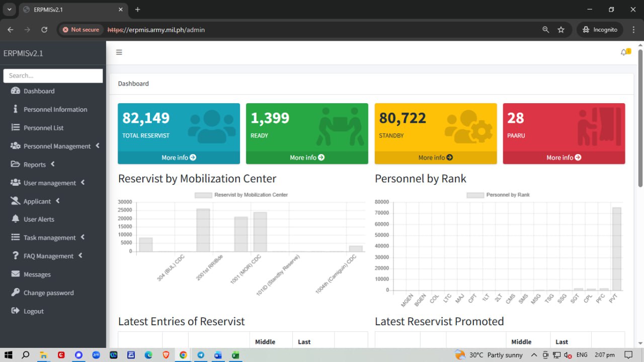Toggle the Reservist by Mobilization Center legend

pyautogui.click(x=241, y=195)
